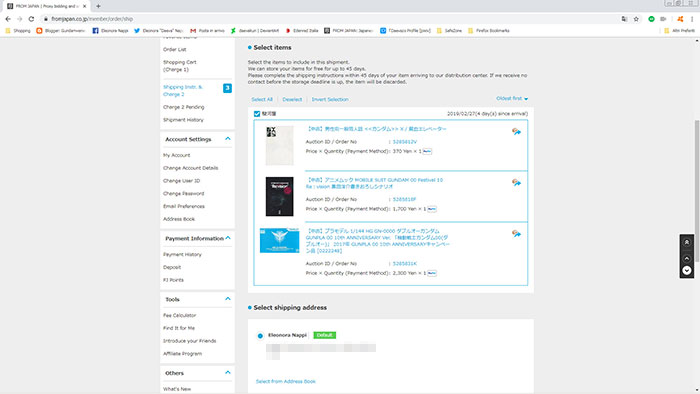Click the orange extension icon in the toolbar
The height and width of the screenshot is (394, 700).
coord(680,19)
